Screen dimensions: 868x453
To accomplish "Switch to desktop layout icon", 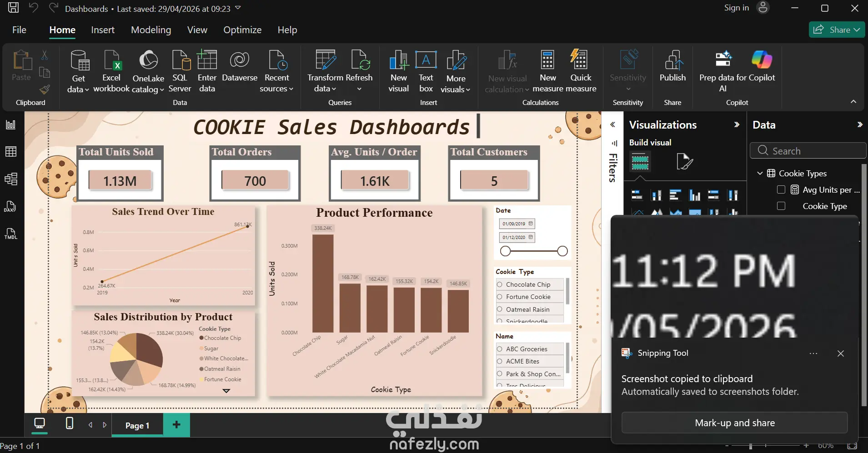I will [40, 424].
